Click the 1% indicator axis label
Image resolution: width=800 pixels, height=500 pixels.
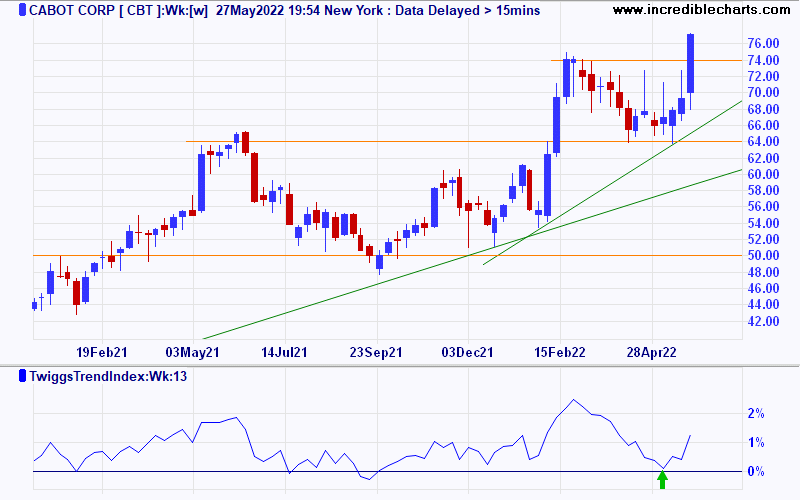756,442
